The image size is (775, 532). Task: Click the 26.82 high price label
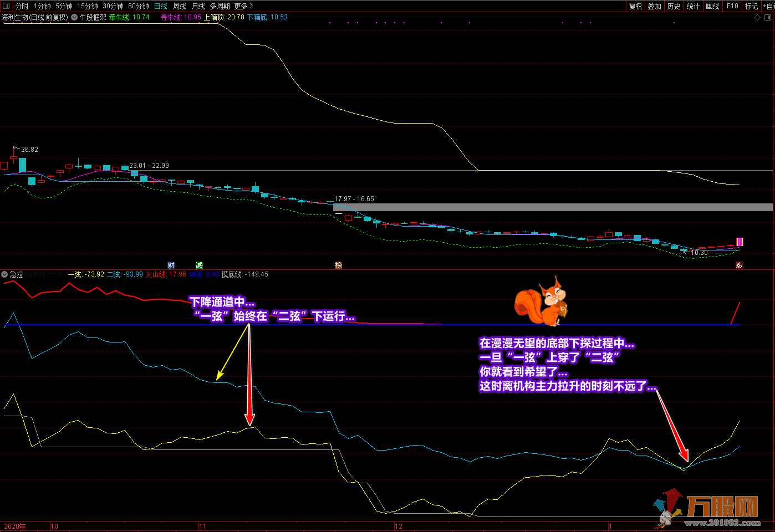(x=30, y=150)
